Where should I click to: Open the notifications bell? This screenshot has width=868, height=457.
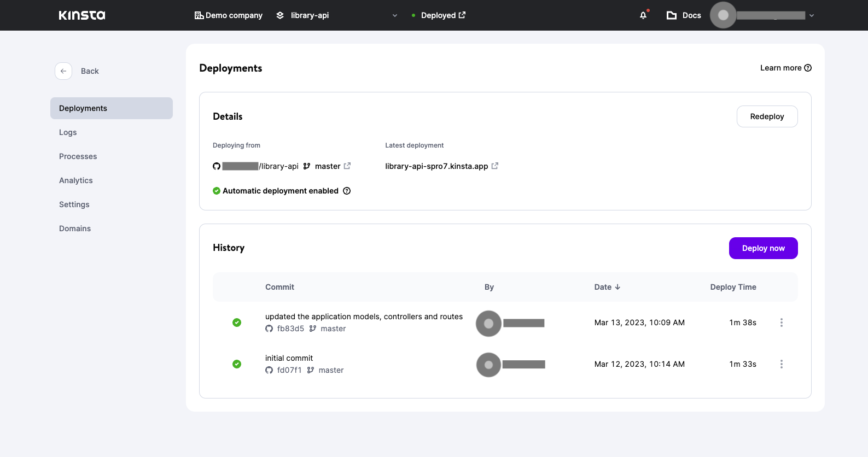pos(643,15)
